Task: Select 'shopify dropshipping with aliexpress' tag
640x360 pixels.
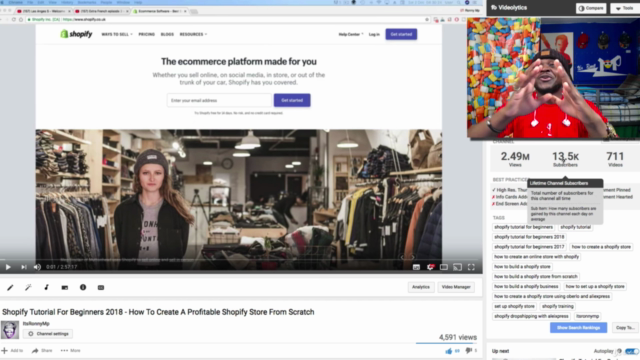Action: (x=531, y=316)
